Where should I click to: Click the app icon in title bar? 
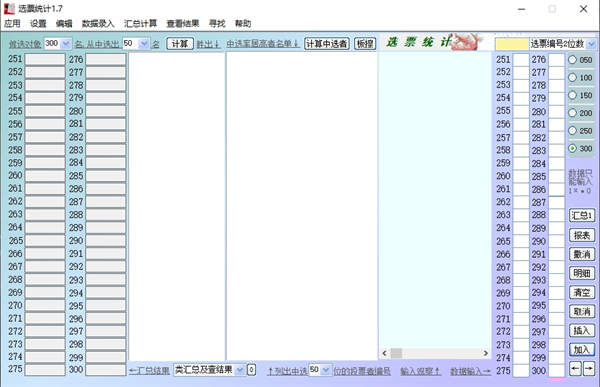click(9, 8)
